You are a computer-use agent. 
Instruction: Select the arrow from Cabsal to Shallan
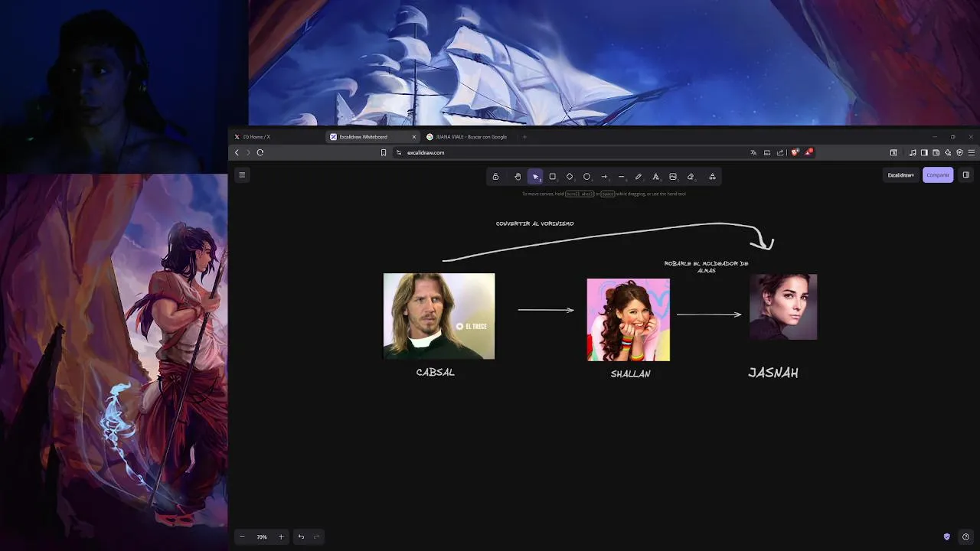point(546,310)
